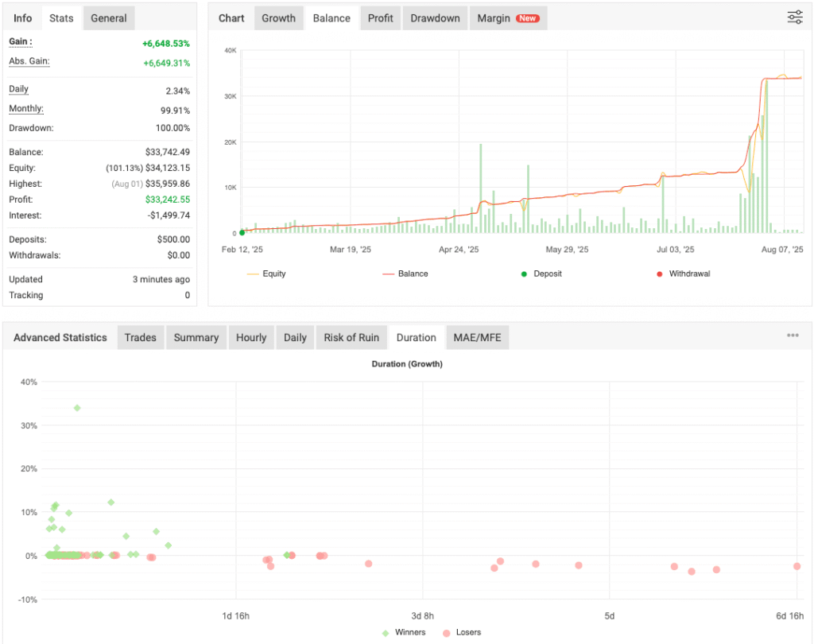Click the Abs. Gain label
The height and width of the screenshot is (644, 814).
[29, 61]
